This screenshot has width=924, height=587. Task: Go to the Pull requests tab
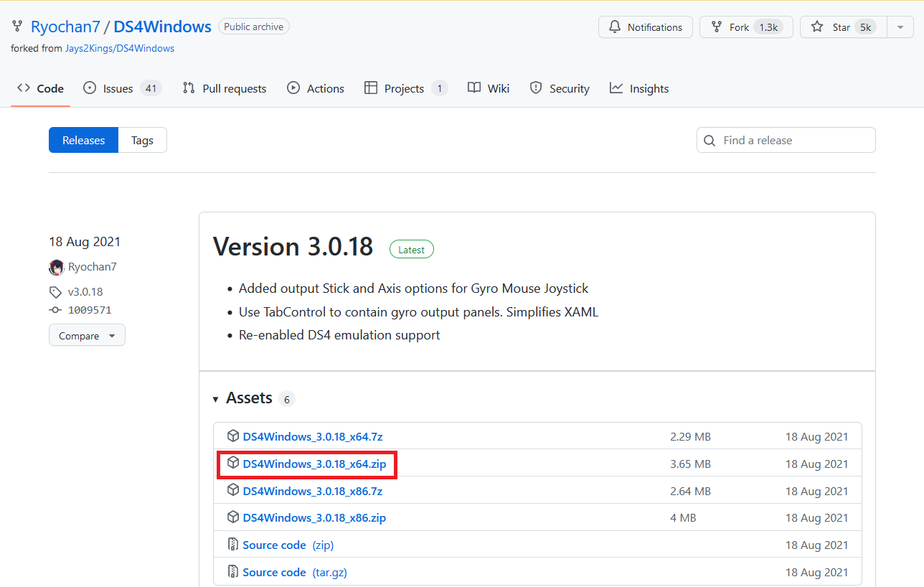click(225, 89)
